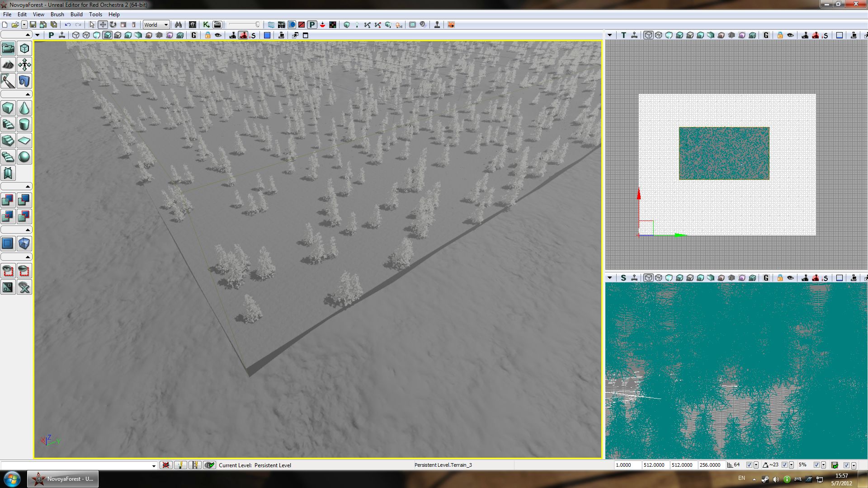Toggle Game View G in perspective viewport
This screenshot has height=488, width=868.
pyautogui.click(x=194, y=35)
